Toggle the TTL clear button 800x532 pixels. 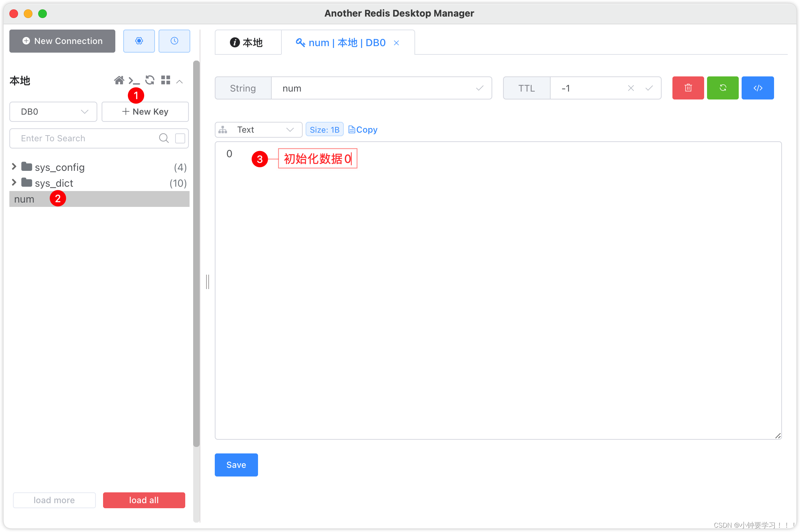(x=631, y=88)
